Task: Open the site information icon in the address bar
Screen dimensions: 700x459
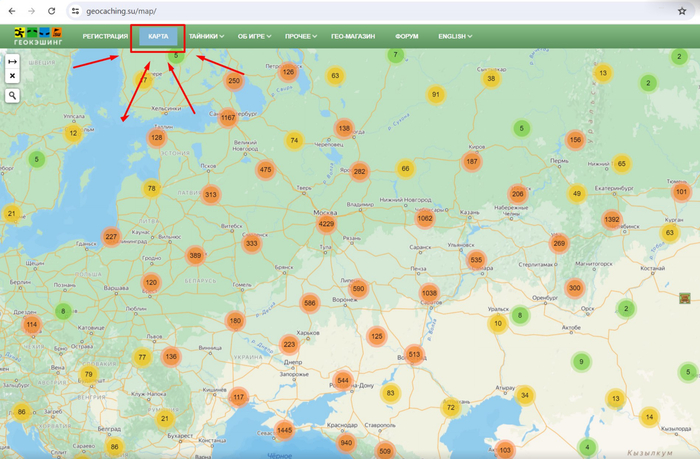Action: 75,10
